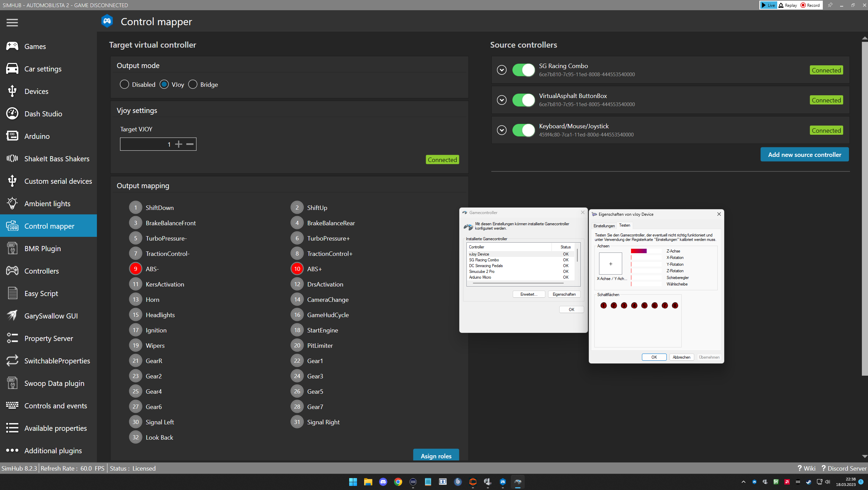Start a recording with the Record button
The height and width of the screenshot is (490, 868).
tap(810, 5)
